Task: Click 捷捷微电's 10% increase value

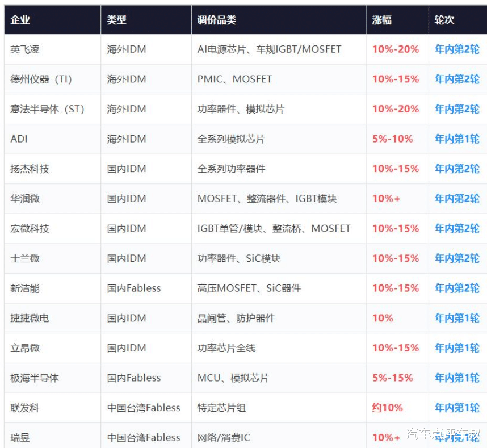Action: (x=383, y=318)
